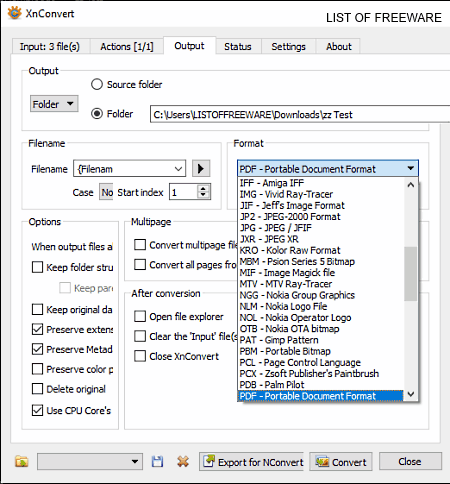
Task: Click the format list scroll up arrow
Action: tap(411, 184)
